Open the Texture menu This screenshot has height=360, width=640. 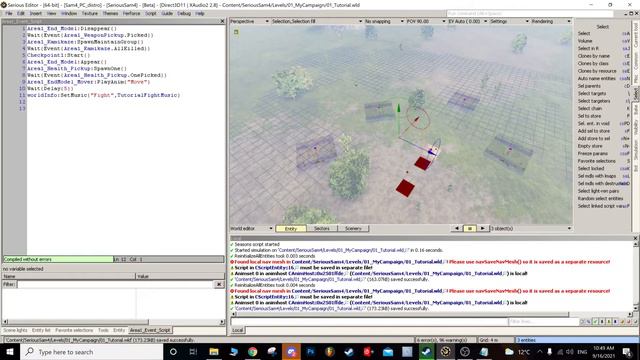90,13
